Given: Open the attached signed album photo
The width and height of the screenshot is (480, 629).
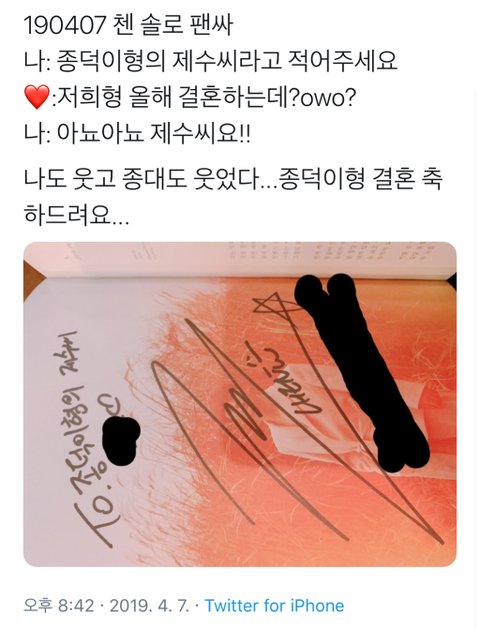Looking at the screenshot, I should click(240, 404).
